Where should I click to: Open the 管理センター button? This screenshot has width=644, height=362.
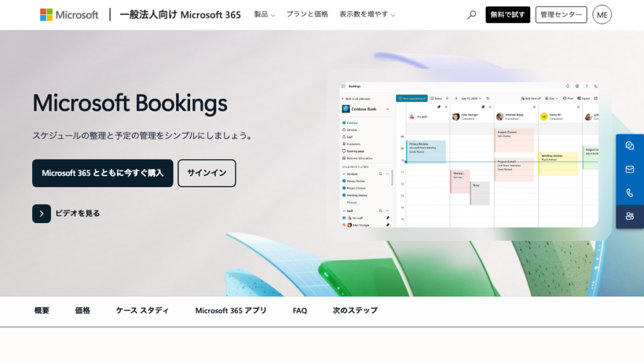561,15
